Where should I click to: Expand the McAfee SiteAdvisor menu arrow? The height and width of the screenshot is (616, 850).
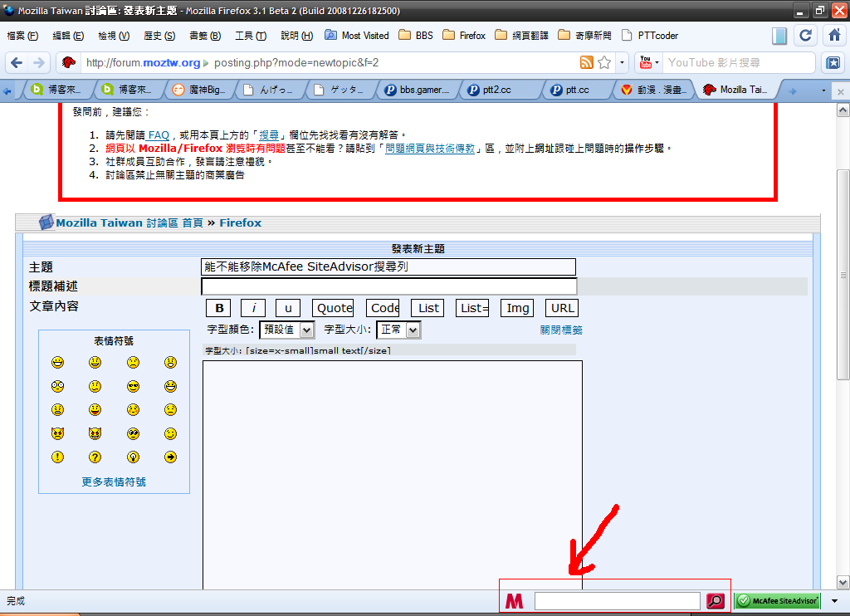[x=835, y=601]
